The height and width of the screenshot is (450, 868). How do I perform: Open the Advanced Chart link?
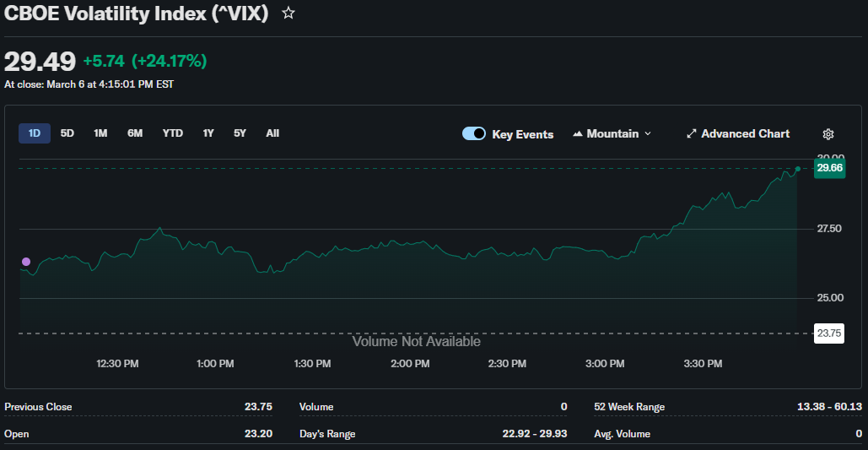coord(745,134)
